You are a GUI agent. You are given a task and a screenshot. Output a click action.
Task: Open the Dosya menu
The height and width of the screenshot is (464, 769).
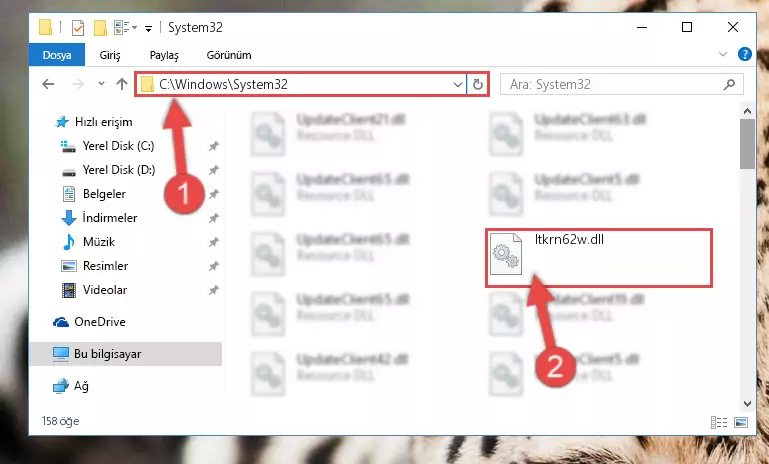[57, 55]
